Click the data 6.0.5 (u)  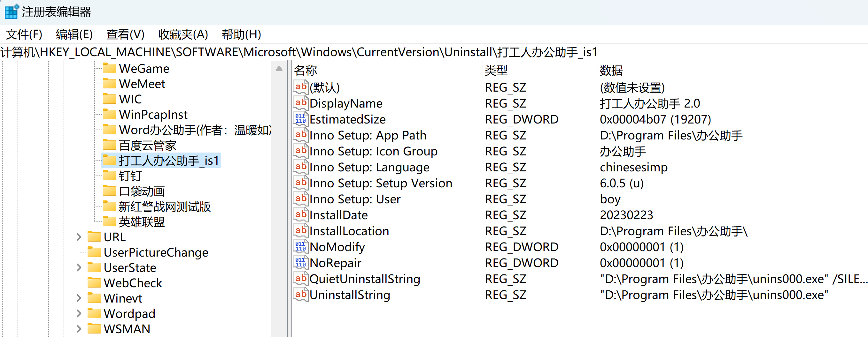622,183
